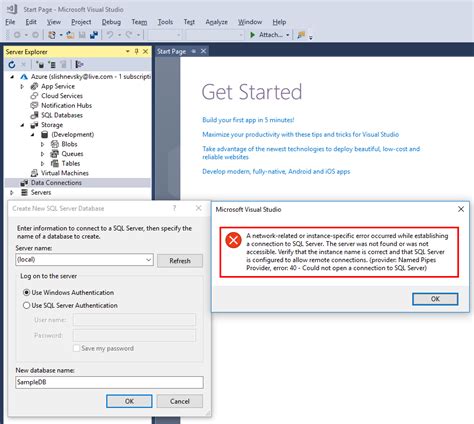The height and width of the screenshot is (424, 474).
Task: Click the Open File toolbar icon
Action: point(70,35)
